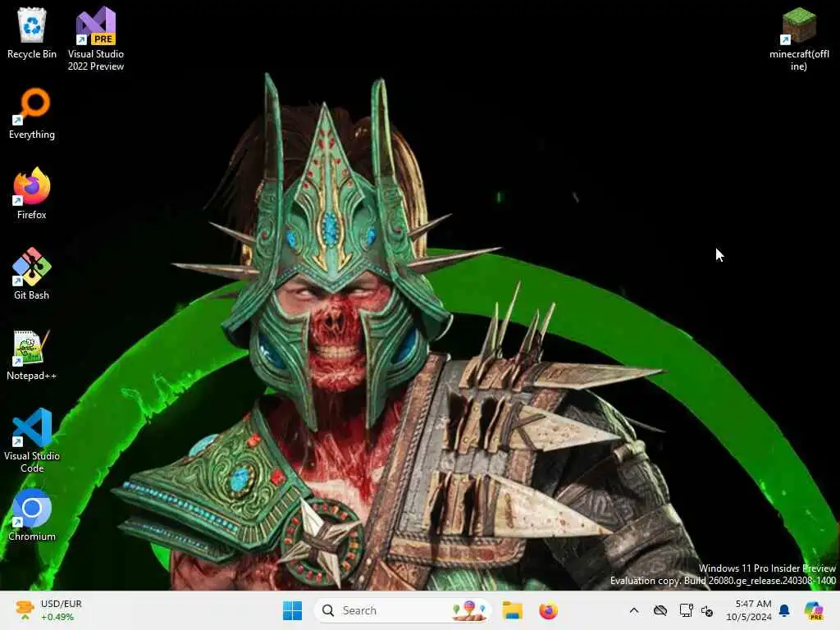Select the Firefox desktop shortcut

(x=32, y=194)
